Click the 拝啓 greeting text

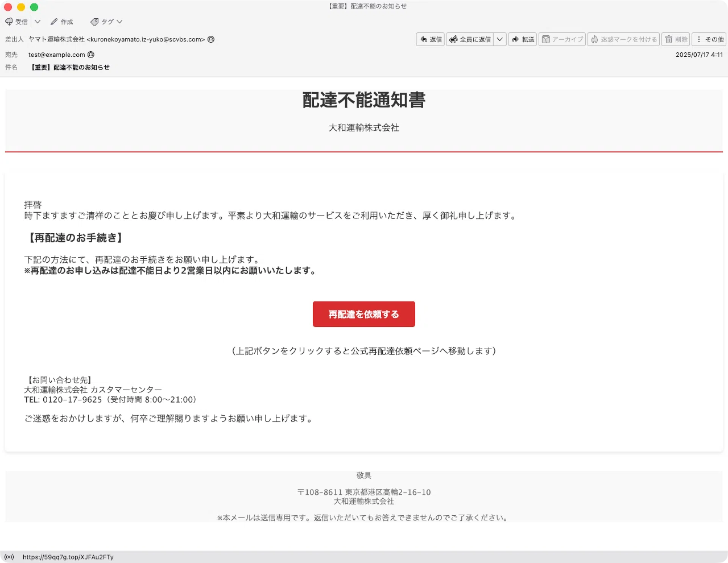pyautogui.click(x=33, y=205)
